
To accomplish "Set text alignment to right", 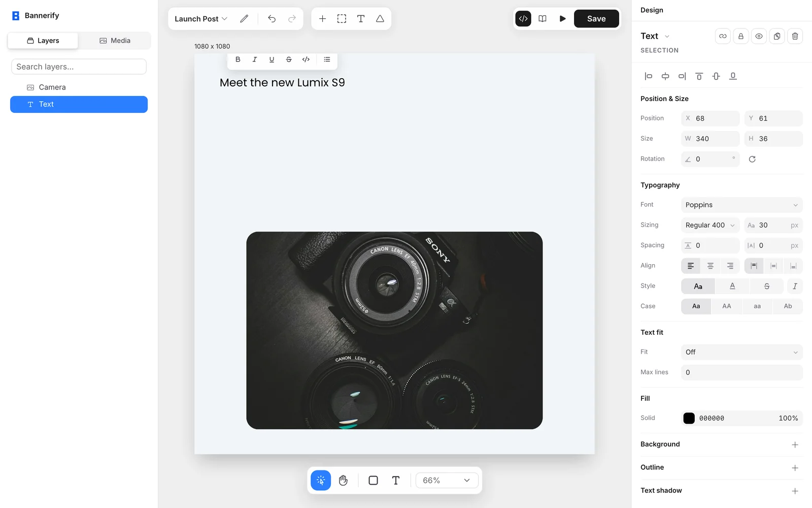I will tap(730, 266).
